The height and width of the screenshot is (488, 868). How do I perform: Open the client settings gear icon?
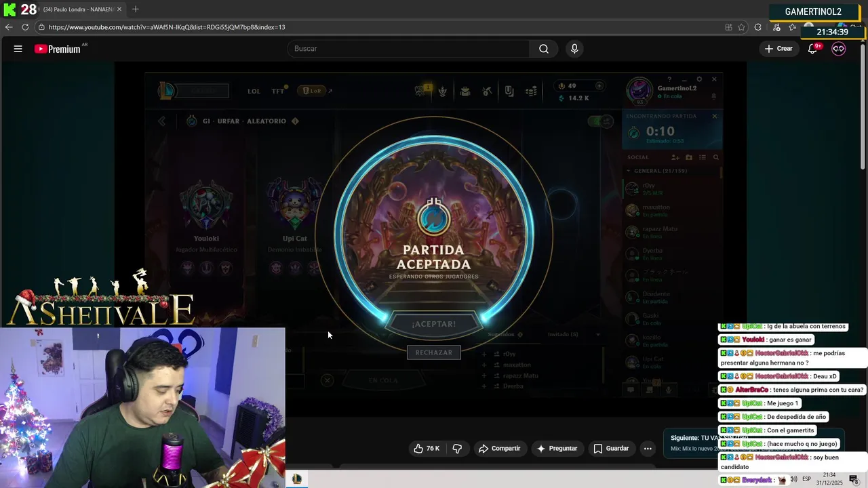[x=699, y=79]
